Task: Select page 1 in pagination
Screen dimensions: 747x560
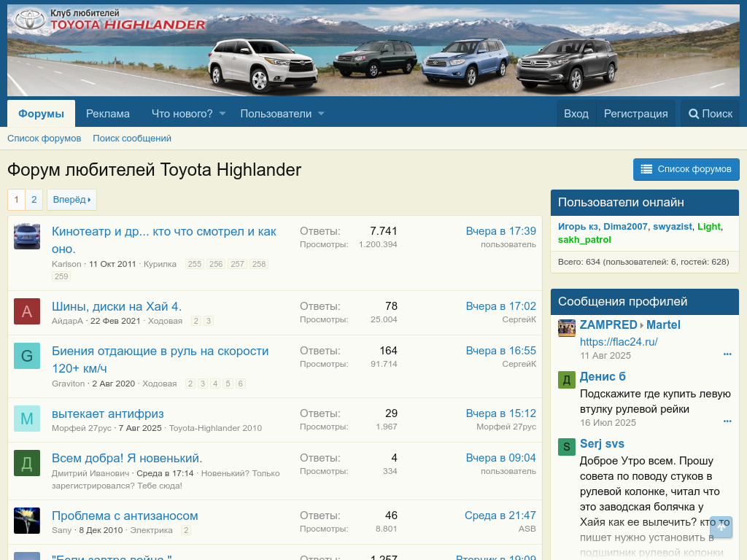Action: [x=16, y=200]
